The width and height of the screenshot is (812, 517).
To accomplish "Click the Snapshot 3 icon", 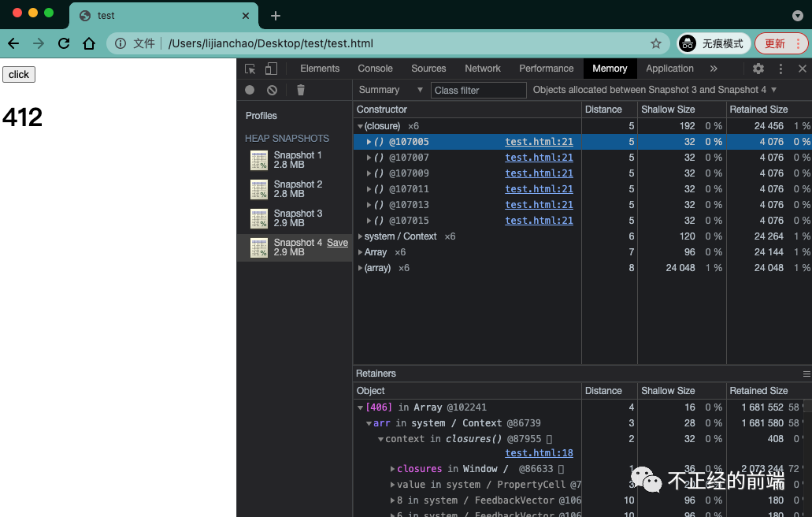I will (x=259, y=218).
